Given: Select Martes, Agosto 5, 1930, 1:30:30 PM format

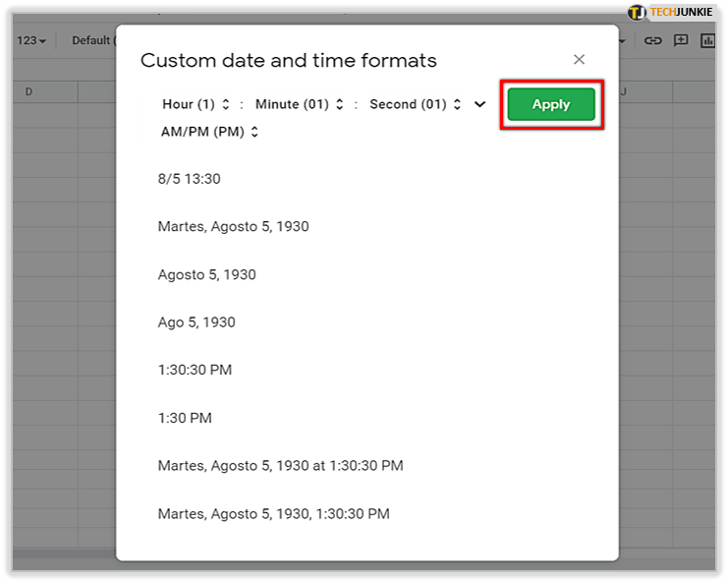Looking at the screenshot, I should click(x=273, y=513).
